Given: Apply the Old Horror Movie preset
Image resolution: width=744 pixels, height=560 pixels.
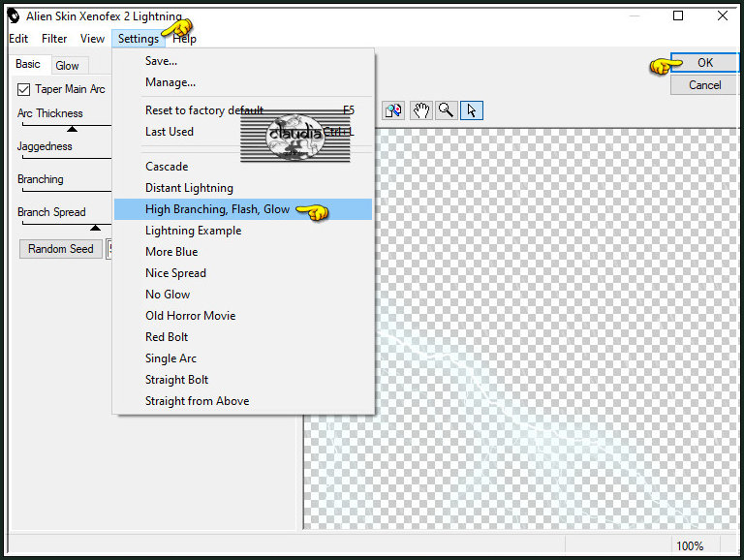Looking at the screenshot, I should [x=243, y=316].
